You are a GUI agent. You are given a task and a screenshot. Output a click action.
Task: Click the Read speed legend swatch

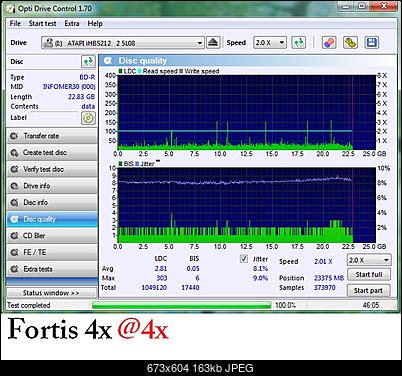[x=139, y=71]
